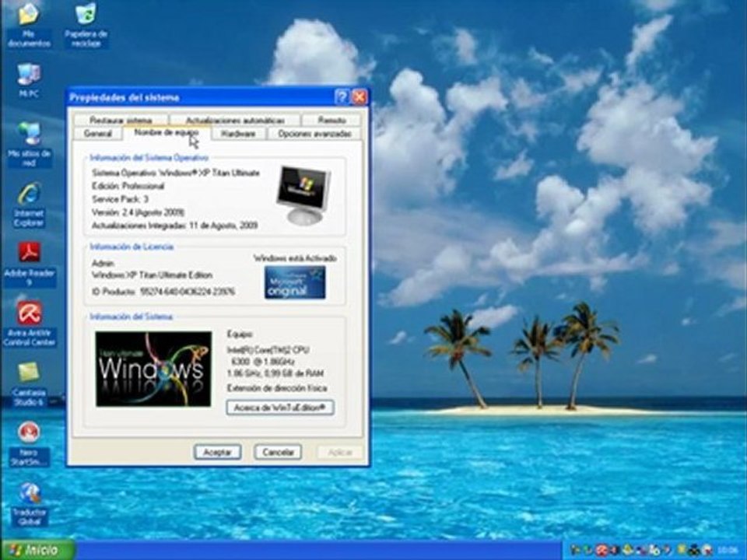
Task: Switch to the Opciones avanzadas tab
Action: coord(315,134)
